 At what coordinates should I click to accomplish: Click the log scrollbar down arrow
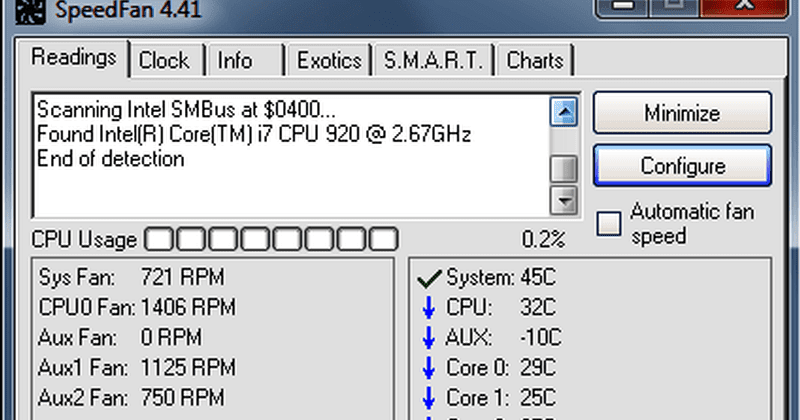564,200
